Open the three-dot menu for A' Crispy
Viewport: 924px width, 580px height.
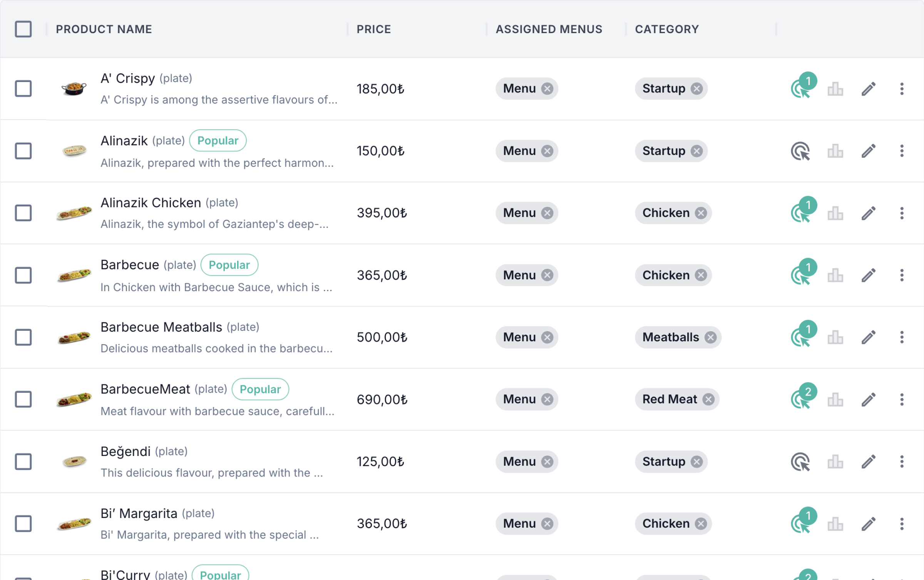pos(902,89)
